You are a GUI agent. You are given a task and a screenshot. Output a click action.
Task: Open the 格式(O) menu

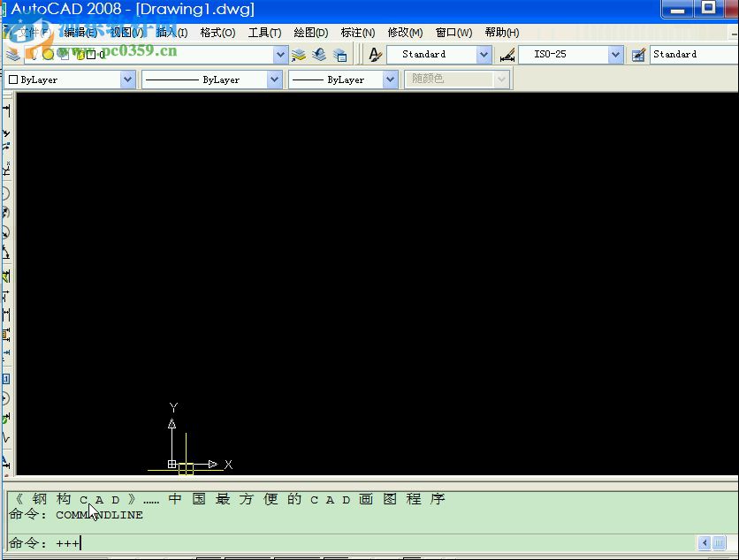tap(217, 33)
